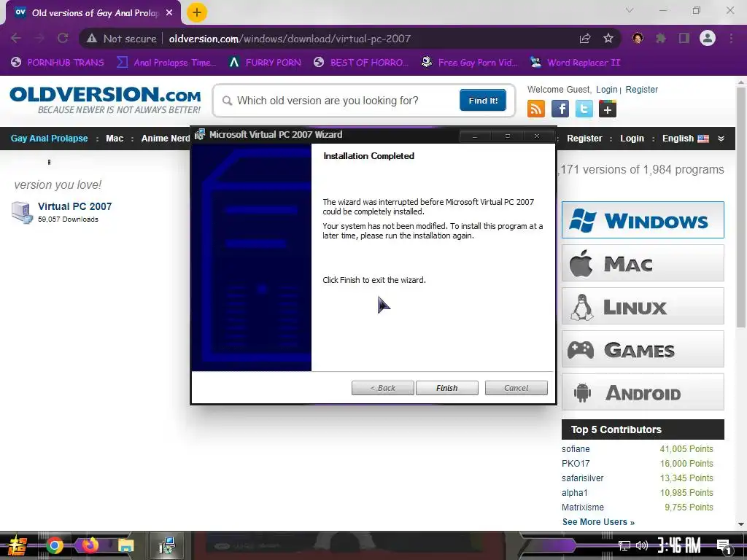The width and height of the screenshot is (747, 560).
Task: Open the notification center icon
Action: 724,546
